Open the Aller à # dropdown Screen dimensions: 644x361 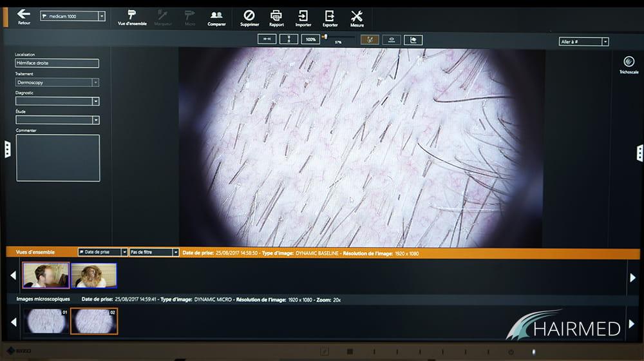coord(605,41)
